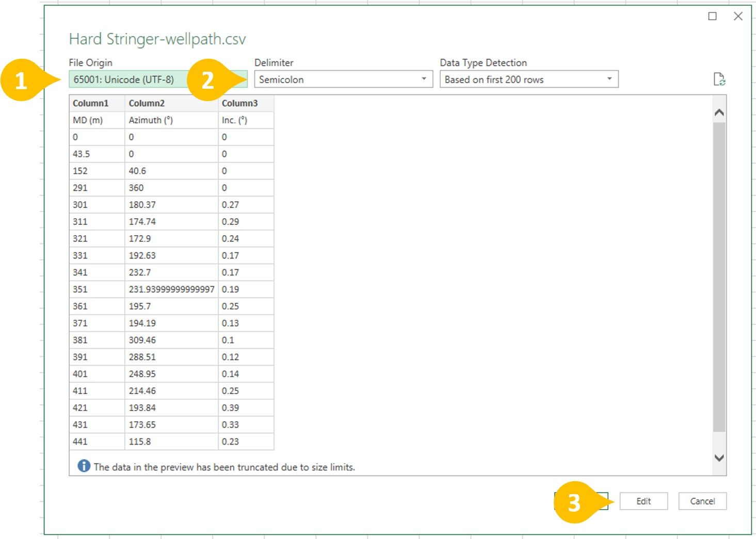Click the blue info icon beside truncation message
This screenshot has height=539, width=756.
tap(84, 466)
